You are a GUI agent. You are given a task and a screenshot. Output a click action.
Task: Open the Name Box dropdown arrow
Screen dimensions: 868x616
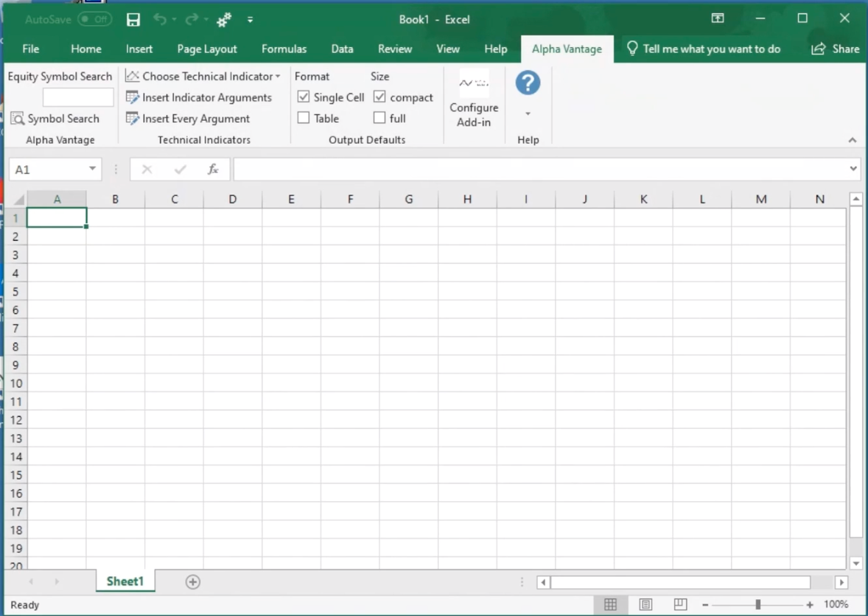pyautogui.click(x=92, y=169)
